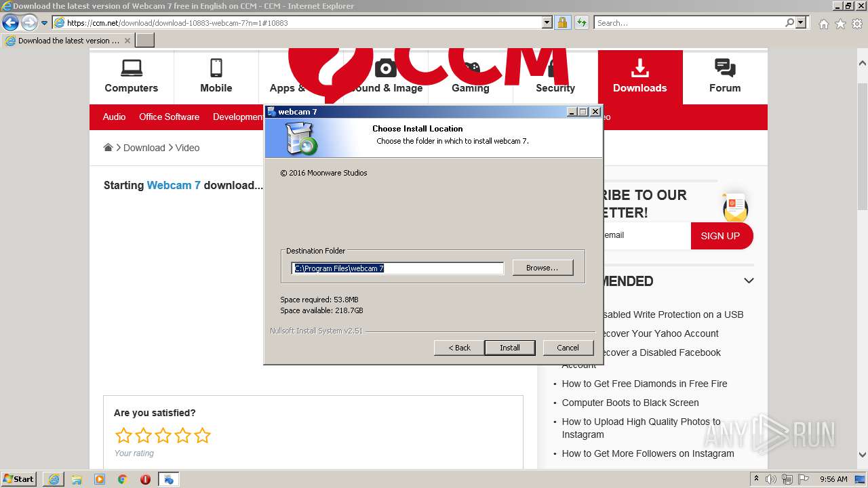Viewport: 868px width, 488px height.
Task: Click the Cancel button in installer
Action: pyautogui.click(x=568, y=348)
